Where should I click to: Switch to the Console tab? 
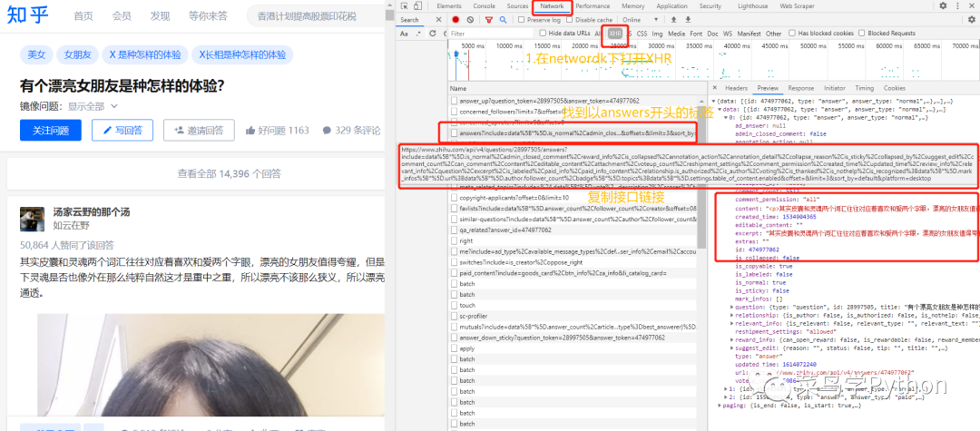tap(485, 6)
